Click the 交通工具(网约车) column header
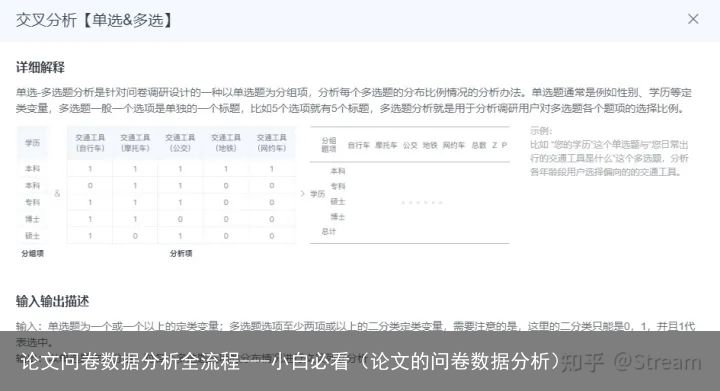This screenshot has height=391, width=720. tap(272, 143)
